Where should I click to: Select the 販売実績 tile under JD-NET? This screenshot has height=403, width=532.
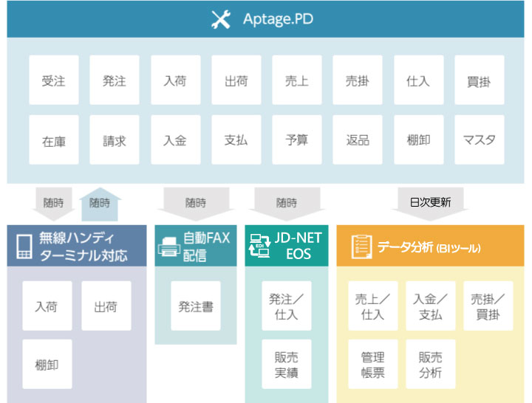click(x=287, y=365)
